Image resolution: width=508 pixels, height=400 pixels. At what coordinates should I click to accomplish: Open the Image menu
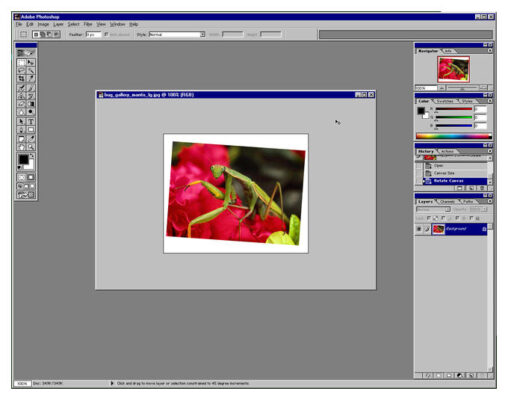43,24
